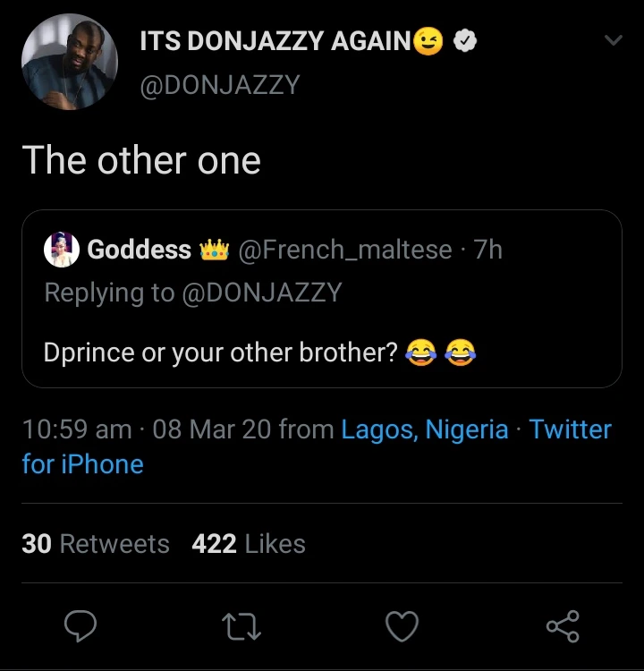Click the crown emoji beside Goddess
This screenshot has height=671, width=644.
click(x=213, y=250)
